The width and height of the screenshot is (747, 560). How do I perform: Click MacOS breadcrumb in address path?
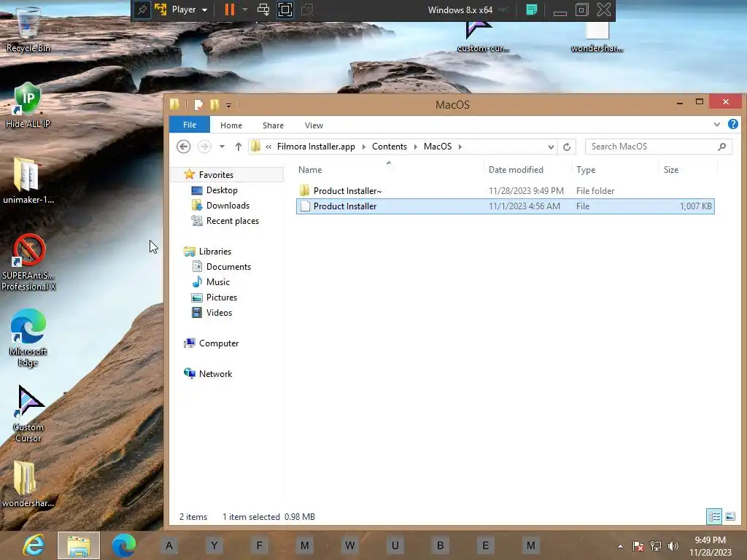coord(438,147)
